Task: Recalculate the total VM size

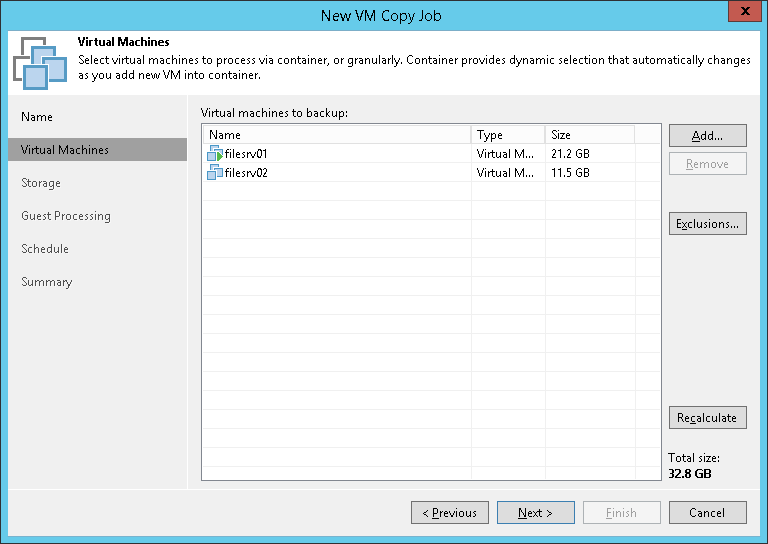Action: click(707, 418)
